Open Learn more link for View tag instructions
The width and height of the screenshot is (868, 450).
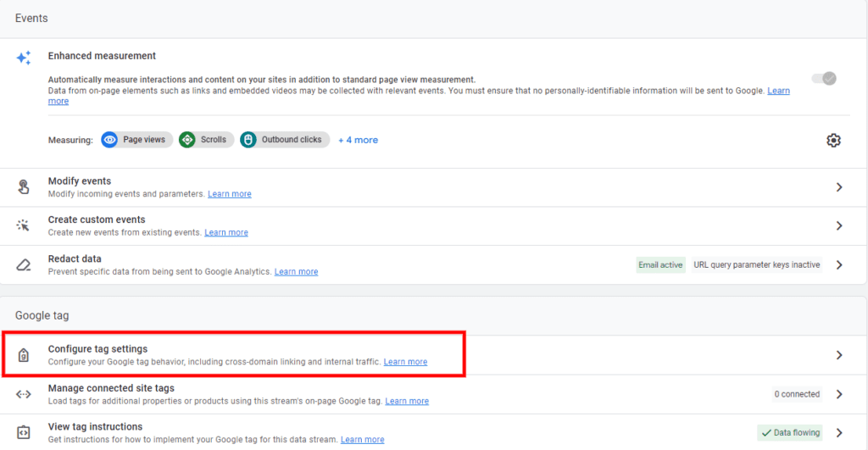[x=362, y=440]
